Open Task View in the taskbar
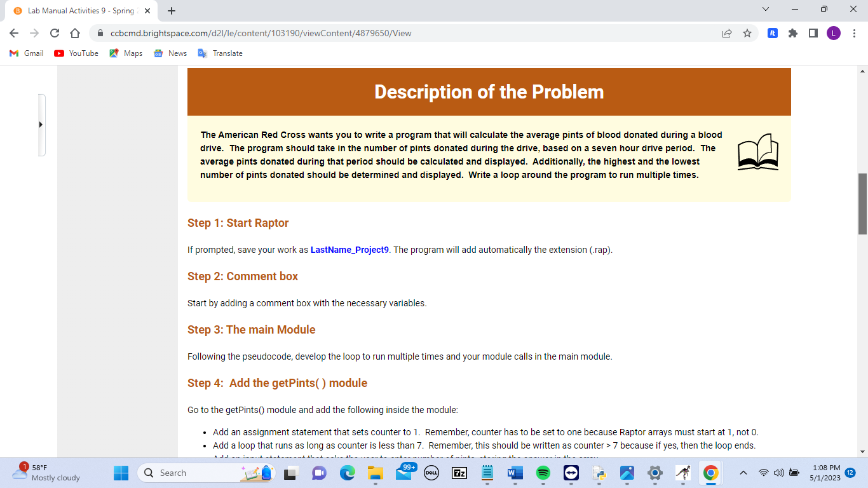Viewport: 868px width, 488px height. [x=291, y=473]
